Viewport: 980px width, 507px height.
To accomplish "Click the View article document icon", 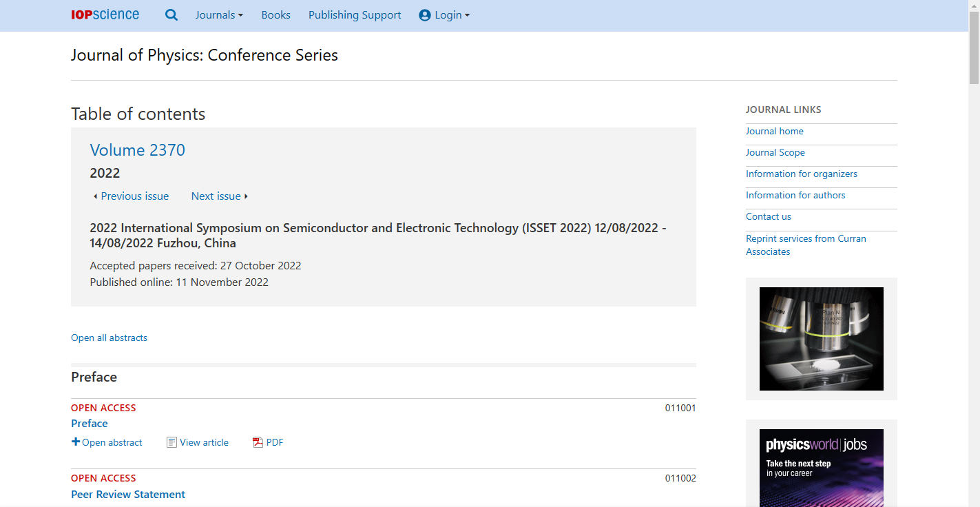I will point(171,442).
